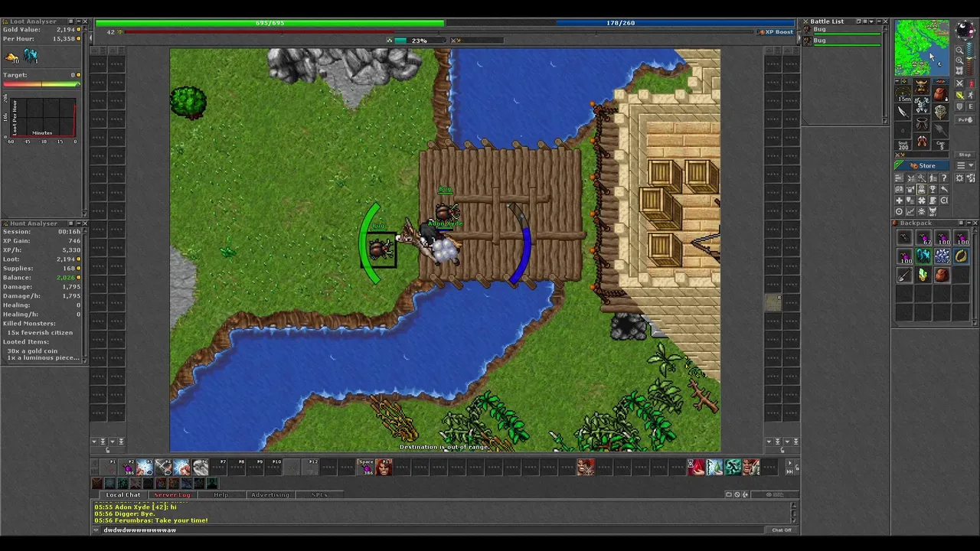Click the backpack equipment slot
Image resolution: width=980 pixels, height=551 pixels.
(941, 93)
